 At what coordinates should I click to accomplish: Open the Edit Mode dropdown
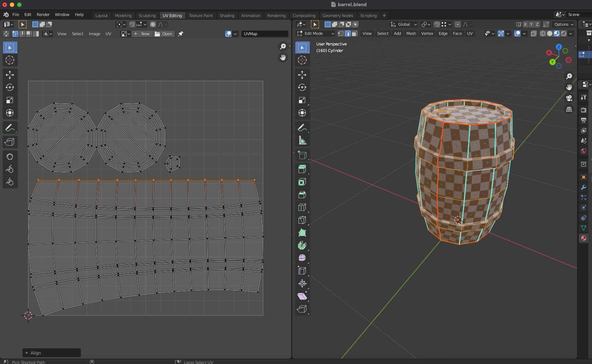click(315, 33)
